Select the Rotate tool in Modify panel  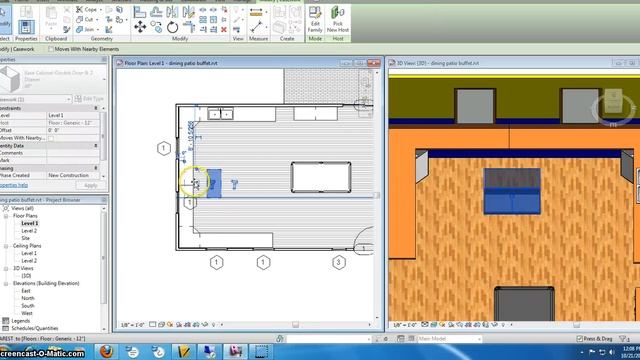[x=172, y=27]
